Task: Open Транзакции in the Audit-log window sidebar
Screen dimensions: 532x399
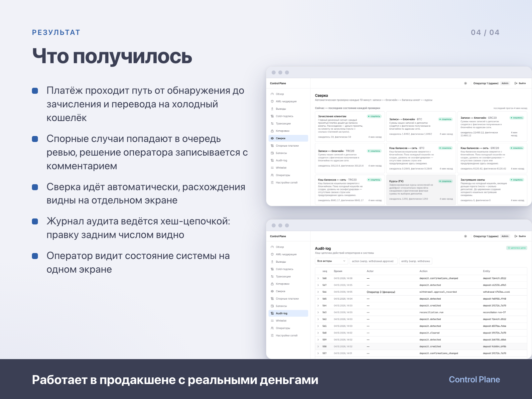Action: [x=288, y=277]
